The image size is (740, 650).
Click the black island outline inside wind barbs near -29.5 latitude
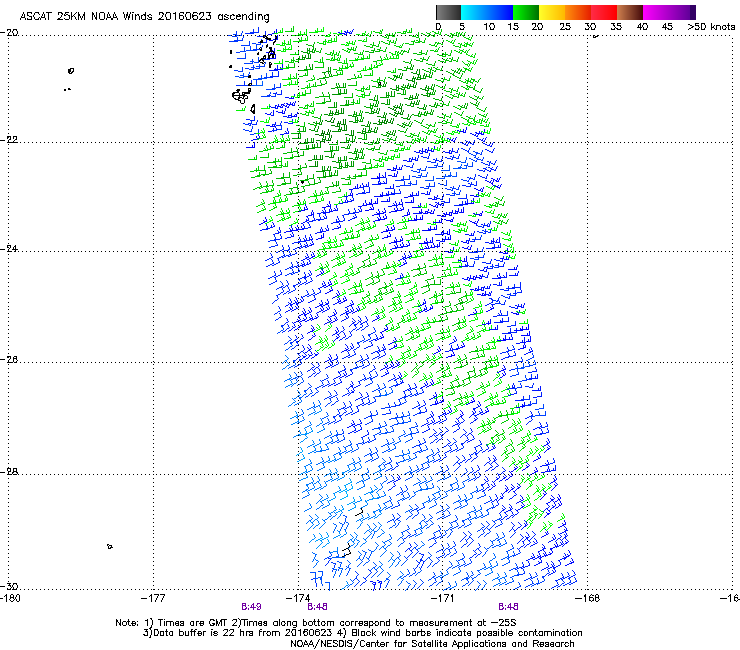[346, 550]
